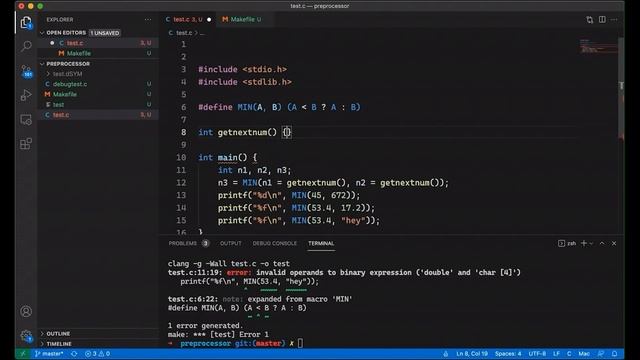The image size is (640, 360).
Task: Change indentation via Spaces: 4
Action: pyautogui.click(x=508, y=354)
